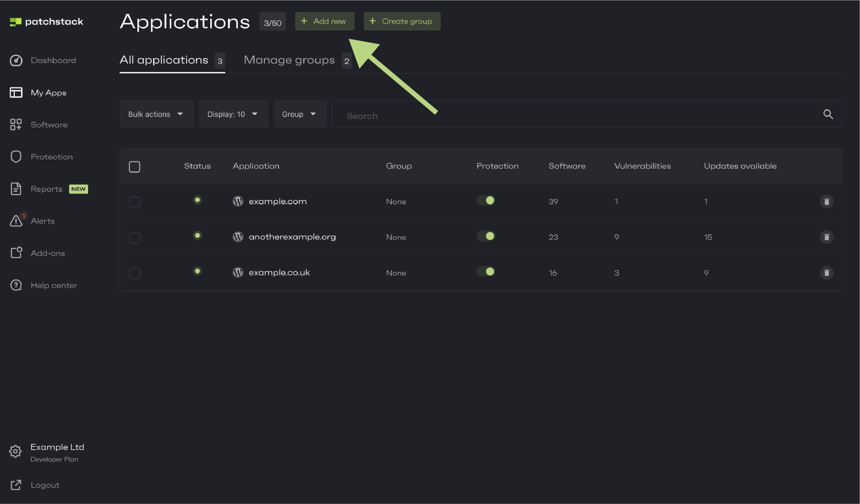Click the Status column header
860x504 pixels.
point(197,166)
